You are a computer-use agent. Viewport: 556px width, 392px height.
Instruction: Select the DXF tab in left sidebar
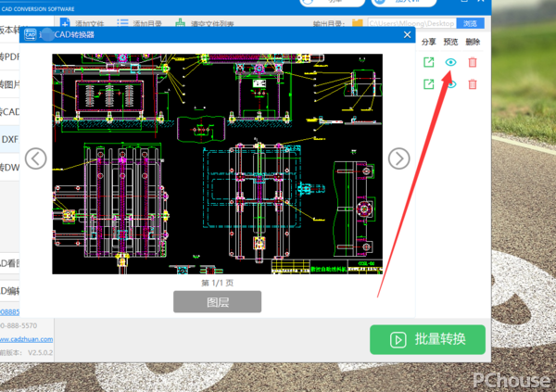tap(10, 139)
